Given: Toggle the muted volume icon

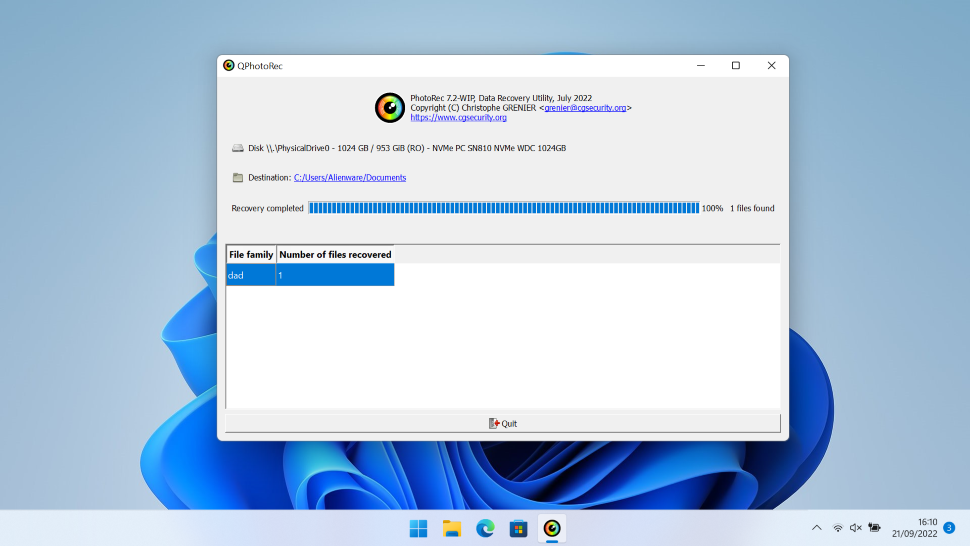Looking at the screenshot, I should [856, 528].
